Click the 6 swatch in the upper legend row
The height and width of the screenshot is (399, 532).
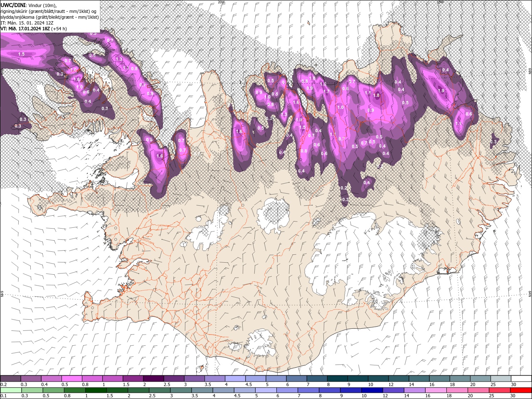[x=296, y=379]
